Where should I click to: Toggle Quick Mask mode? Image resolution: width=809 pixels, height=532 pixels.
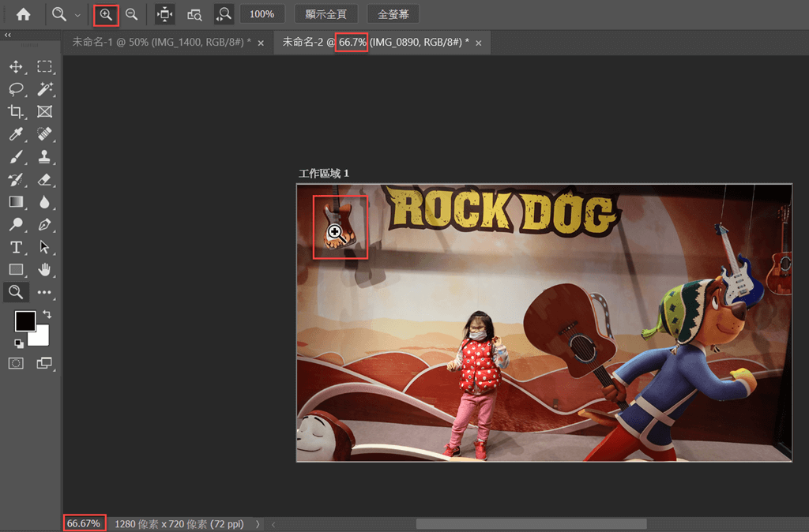tap(16, 363)
